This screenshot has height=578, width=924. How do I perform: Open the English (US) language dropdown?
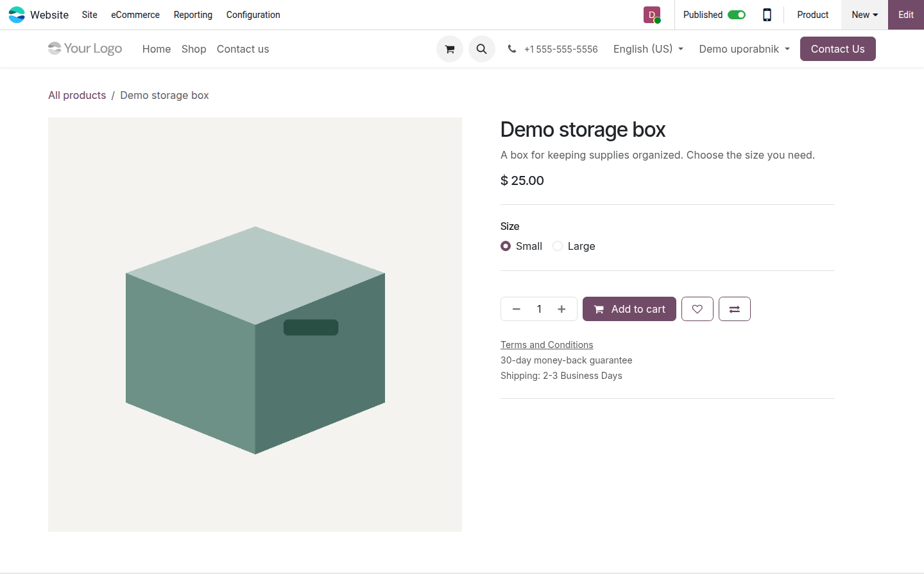pyautogui.click(x=648, y=49)
